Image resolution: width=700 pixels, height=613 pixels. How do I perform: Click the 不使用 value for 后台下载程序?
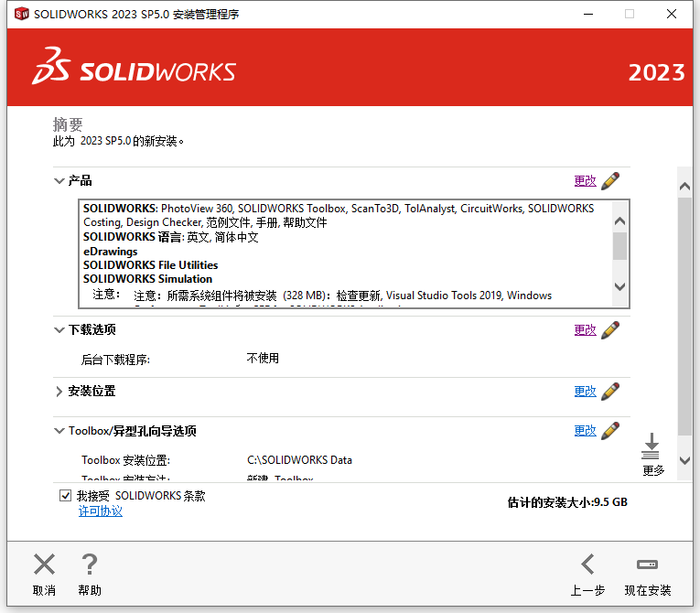click(263, 358)
